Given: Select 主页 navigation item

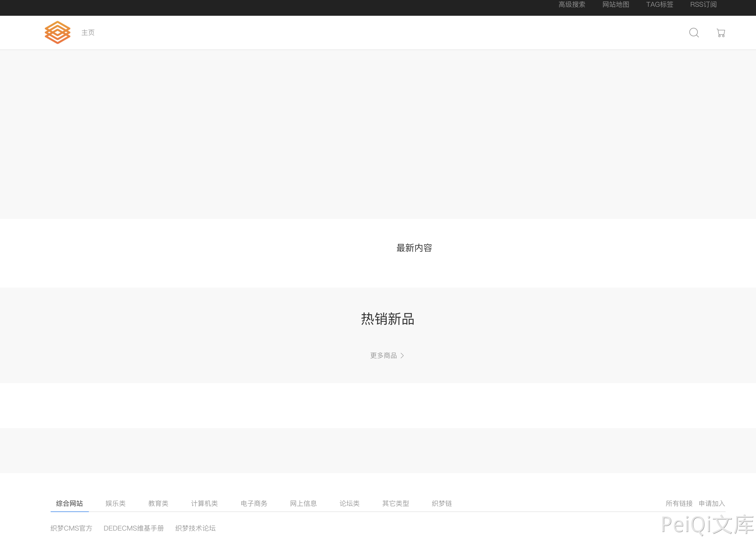Looking at the screenshot, I should coord(88,33).
